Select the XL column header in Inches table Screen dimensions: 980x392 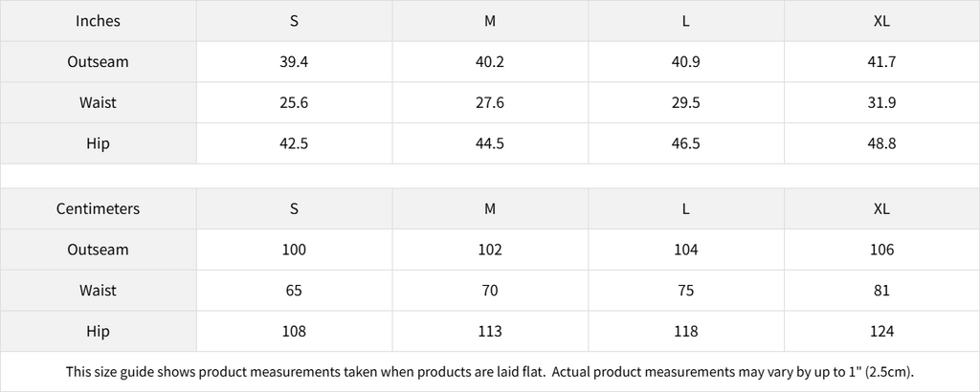(x=881, y=21)
